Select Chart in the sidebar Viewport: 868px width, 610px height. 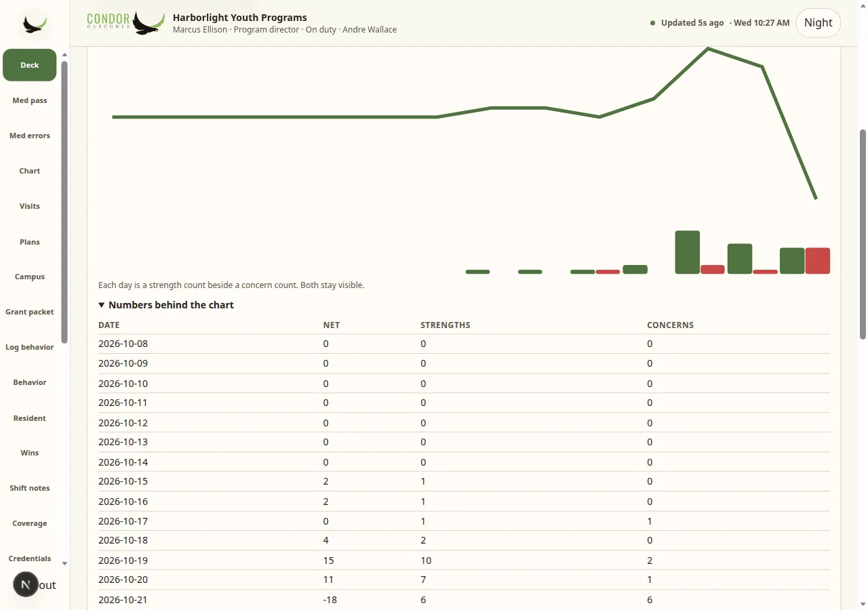coord(30,171)
